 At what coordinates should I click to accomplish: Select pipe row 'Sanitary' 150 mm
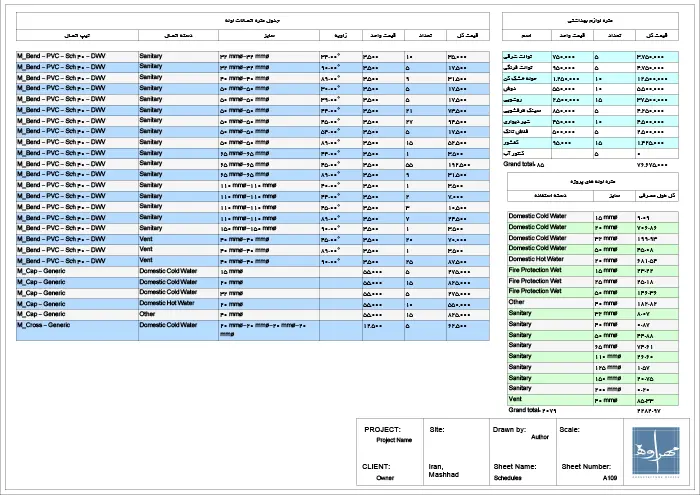pos(593,378)
